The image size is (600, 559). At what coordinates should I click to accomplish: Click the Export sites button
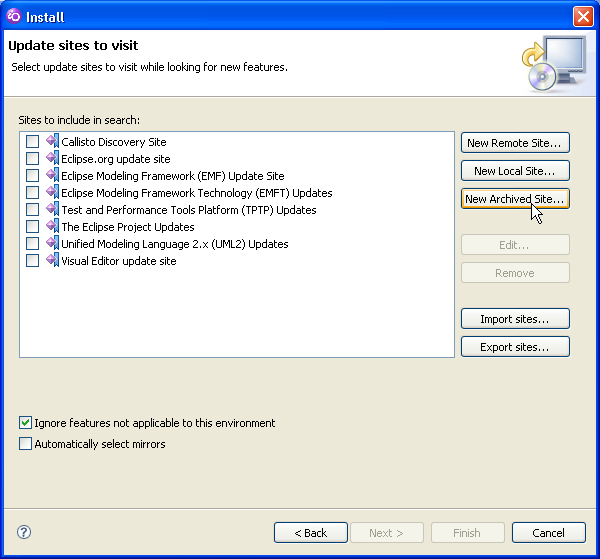click(x=515, y=347)
